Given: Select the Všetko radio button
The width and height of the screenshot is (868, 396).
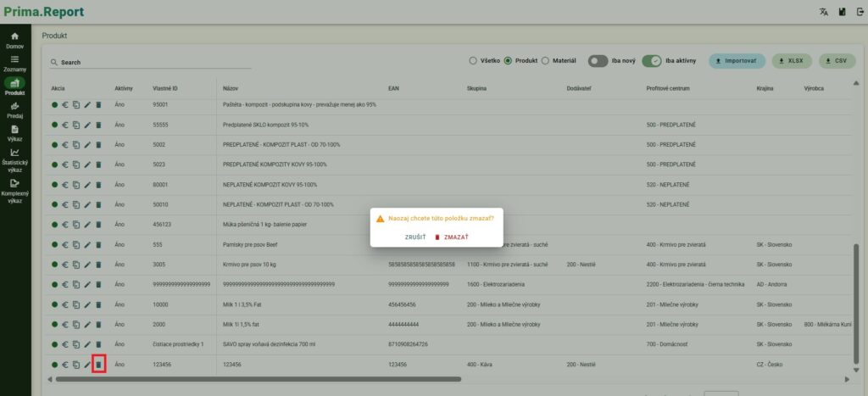Looking at the screenshot, I should pos(473,61).
